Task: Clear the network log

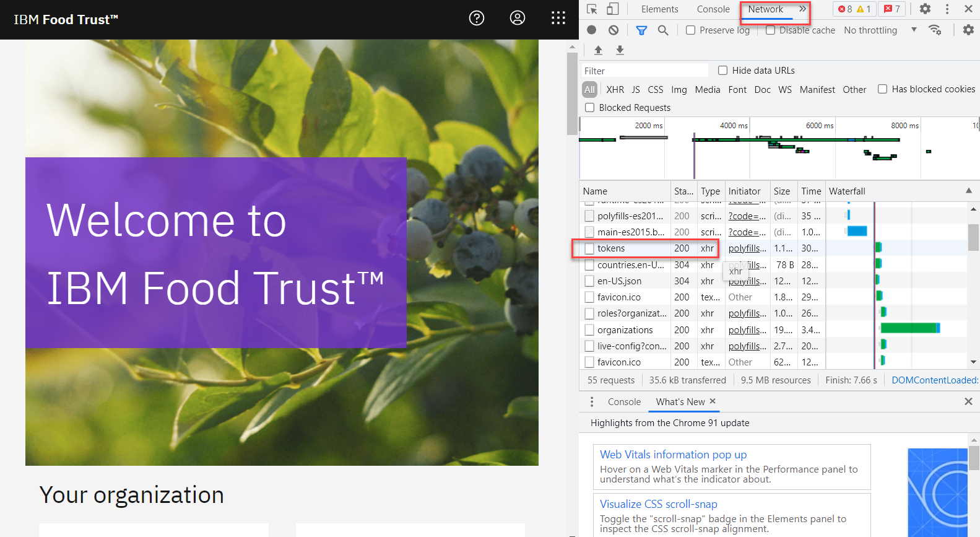Action: (614, 30)
